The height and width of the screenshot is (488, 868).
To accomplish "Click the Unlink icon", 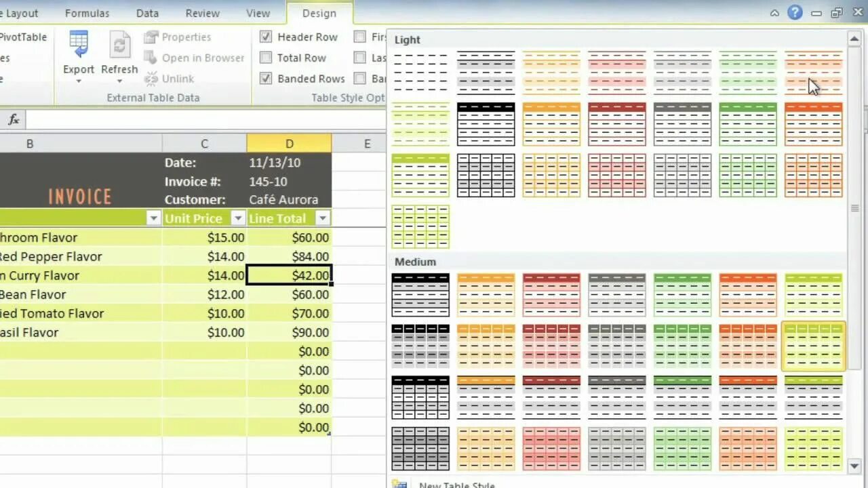I will (151, 79).
